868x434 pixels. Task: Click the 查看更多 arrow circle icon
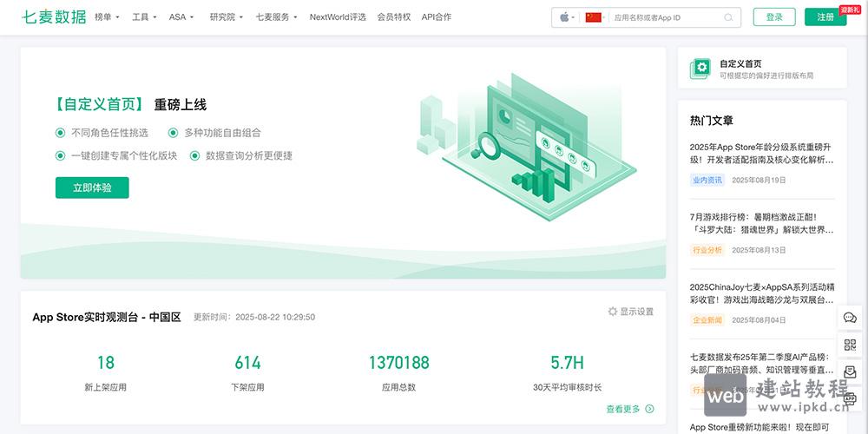(649, 409)
